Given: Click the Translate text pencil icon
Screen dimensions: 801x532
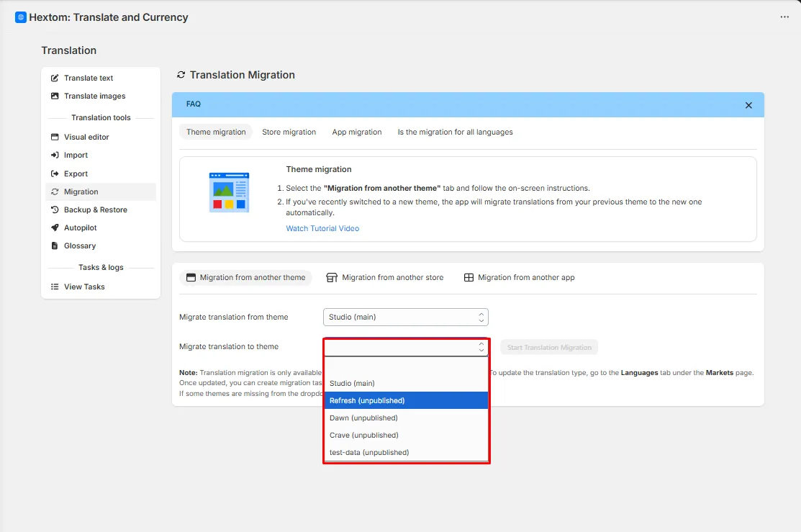Looking at the screenshot, I should (55, 78).
